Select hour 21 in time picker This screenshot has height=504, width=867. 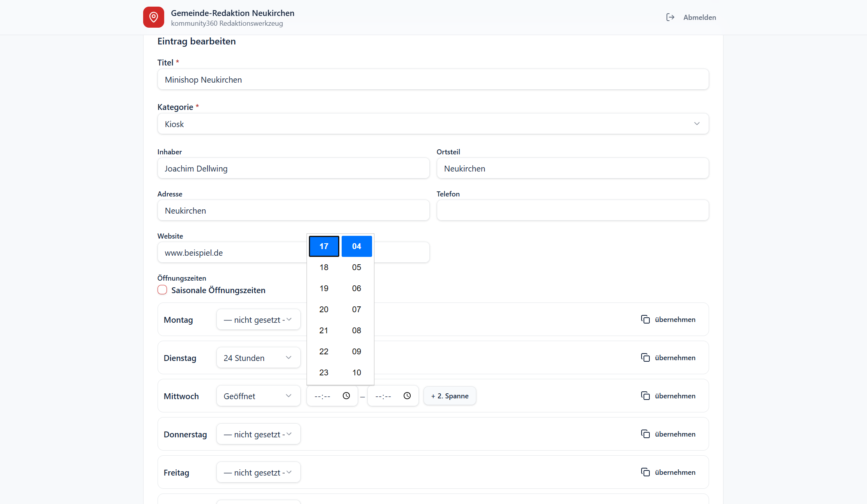pos(324,331)
